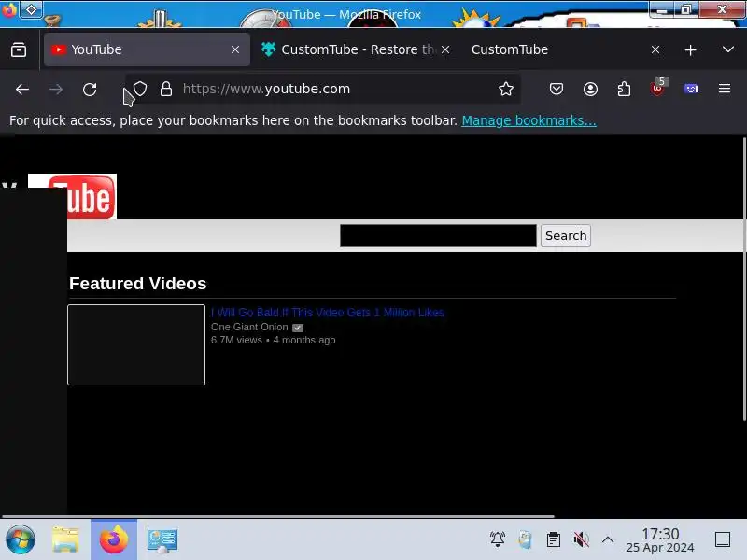
Task: Select Firefox in the taskbar
Action: (x=114, y=540)
